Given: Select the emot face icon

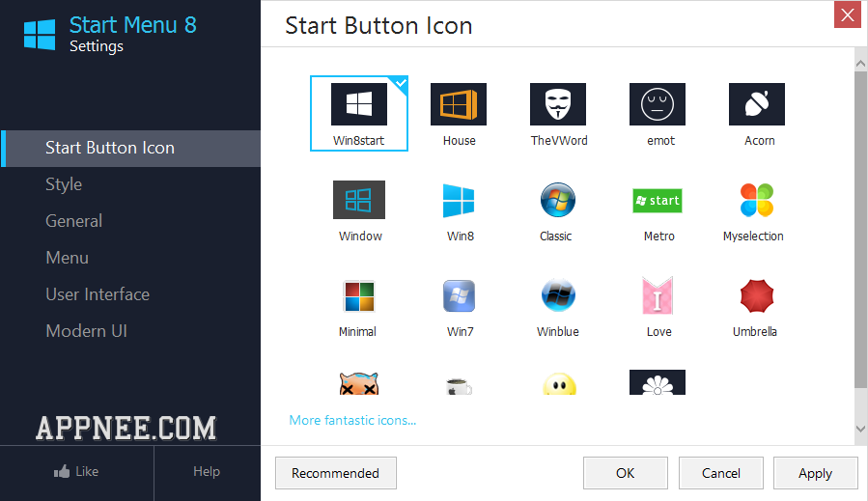Looking at the screenshot, I should [658, 104].
